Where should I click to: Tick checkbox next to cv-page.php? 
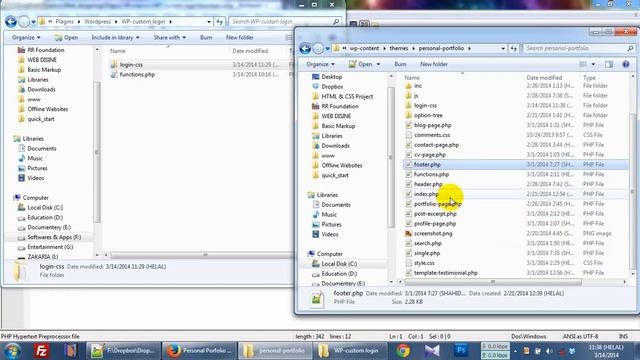coord(408,155)
